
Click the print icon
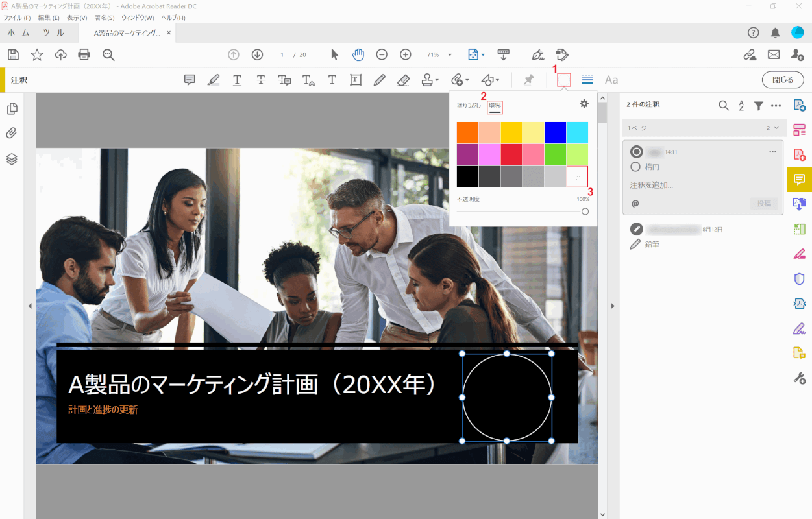84,54
